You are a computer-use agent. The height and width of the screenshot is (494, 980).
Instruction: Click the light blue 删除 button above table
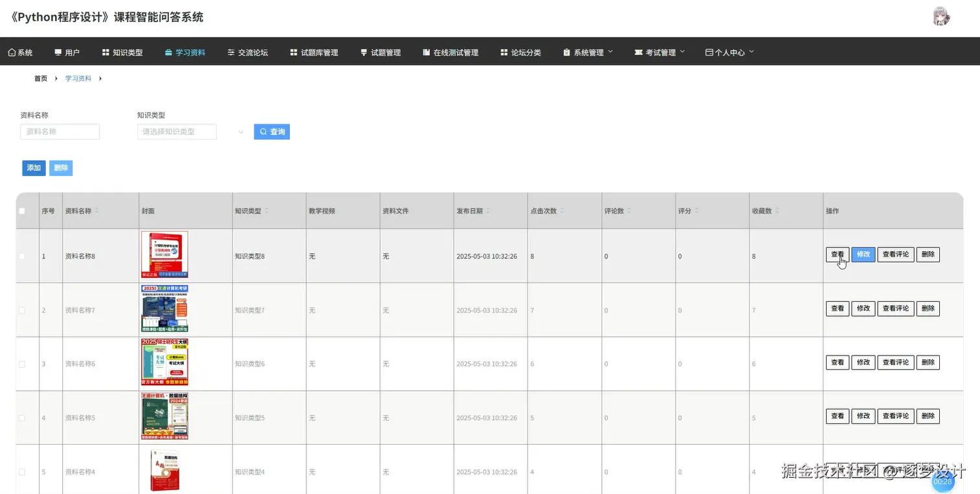(61, 168)
